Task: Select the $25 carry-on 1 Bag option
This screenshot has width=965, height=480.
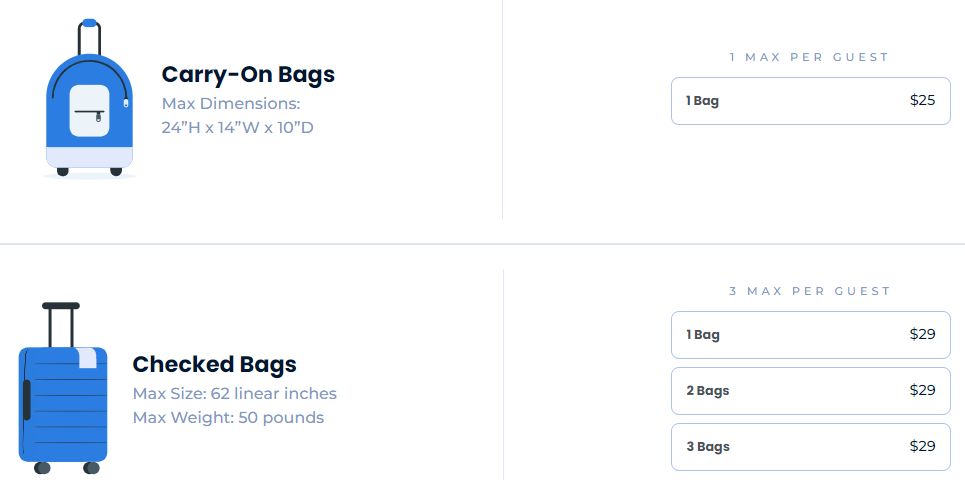Action: tap(810, 101)
